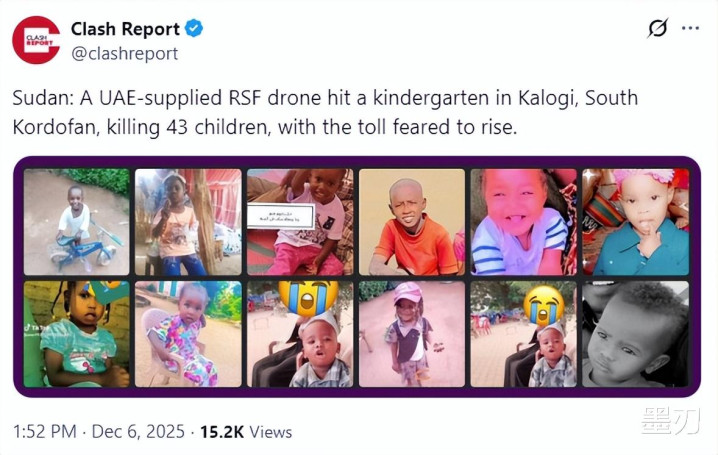The height and width of the screenshot is (455, 718).
Task: Open the Dec 6, 2025 timestamp link
Action: 138,432
